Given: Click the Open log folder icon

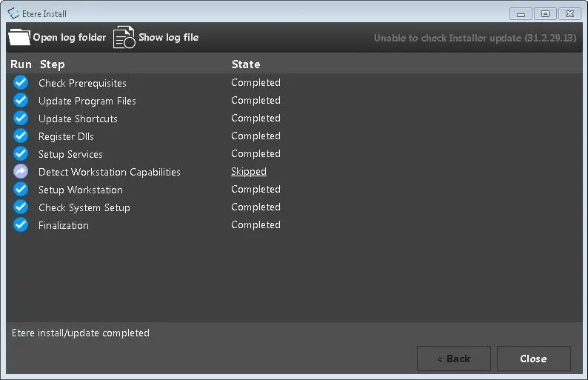Looking at the screenshot, I should (x=19, y=37).
